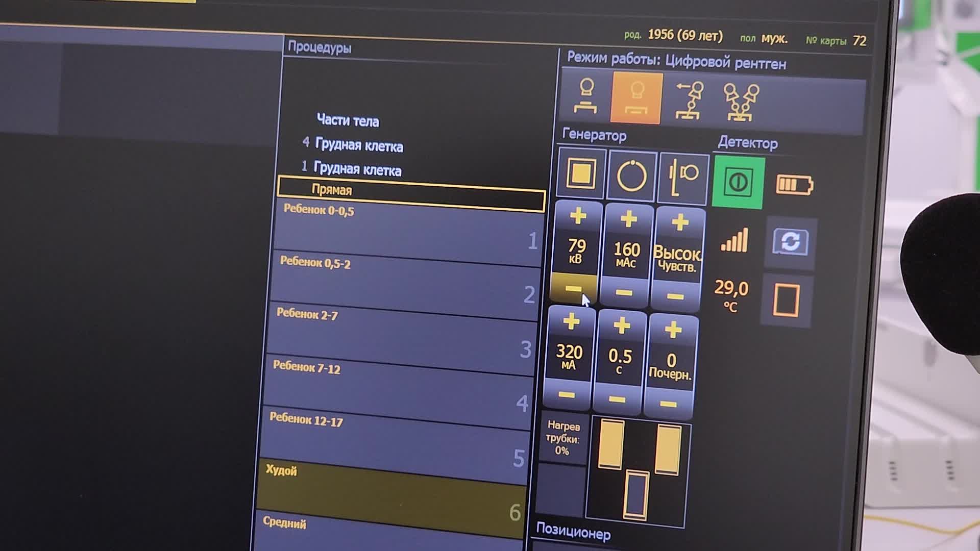Toggle the center bottom ionization chamber field
The image size is (980, 551).
point(636,495)
